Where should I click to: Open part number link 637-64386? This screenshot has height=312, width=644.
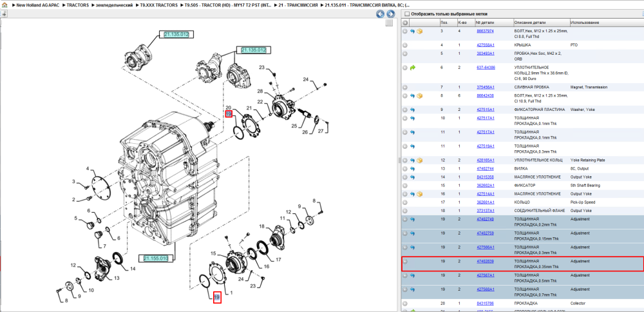tap(486, 68)
